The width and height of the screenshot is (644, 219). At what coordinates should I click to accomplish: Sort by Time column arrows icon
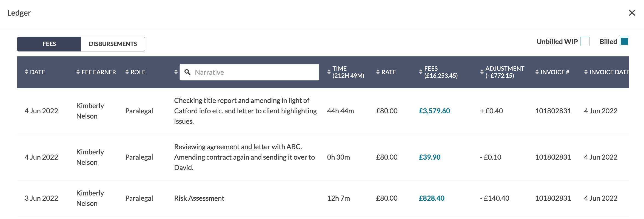pos(329,72)
